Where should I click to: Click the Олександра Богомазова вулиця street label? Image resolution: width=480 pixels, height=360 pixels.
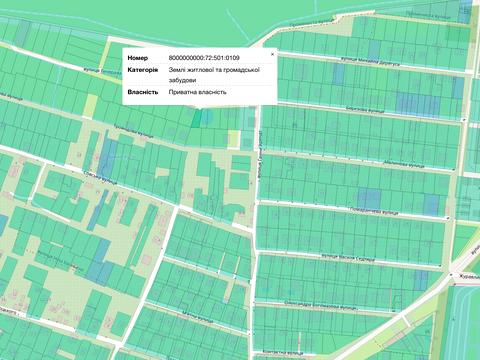[317, 305]
